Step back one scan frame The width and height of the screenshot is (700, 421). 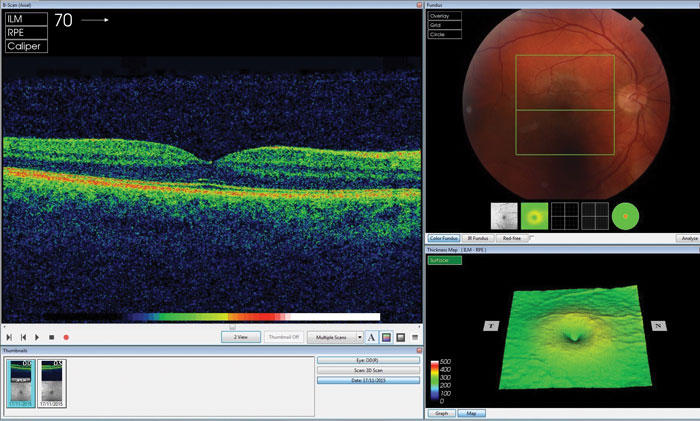coord(24,338)
